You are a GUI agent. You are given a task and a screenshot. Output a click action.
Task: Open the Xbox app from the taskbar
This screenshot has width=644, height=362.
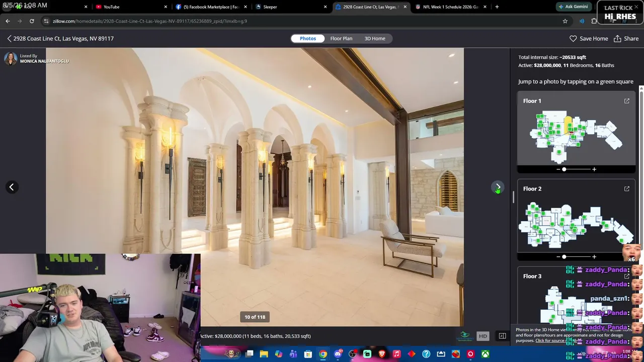[485, 354]
